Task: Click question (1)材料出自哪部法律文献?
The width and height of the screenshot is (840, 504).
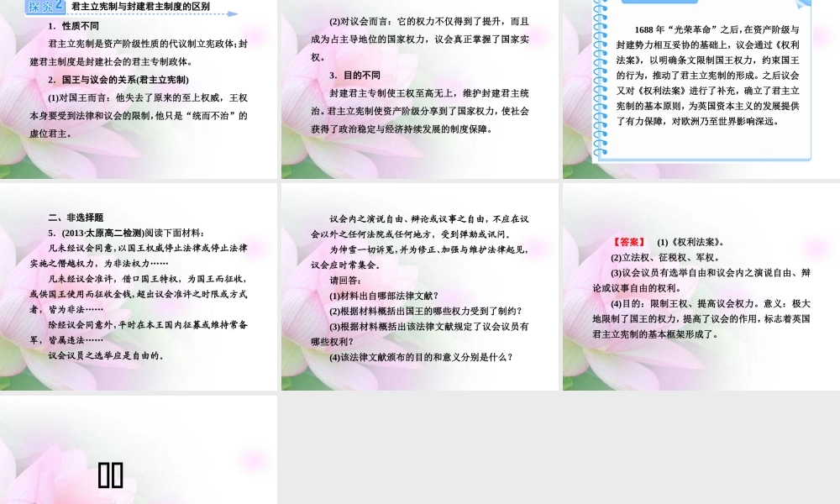Action: pyautogui.click(x=384, y=296)
